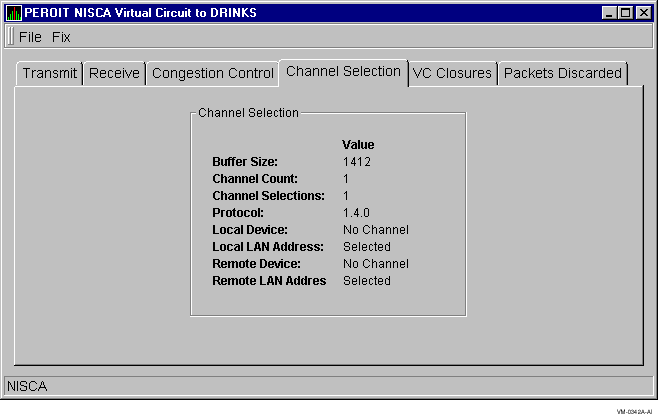658x415 pixels.
Task: View the Packets Discarded tab
Action: point(562,73)
